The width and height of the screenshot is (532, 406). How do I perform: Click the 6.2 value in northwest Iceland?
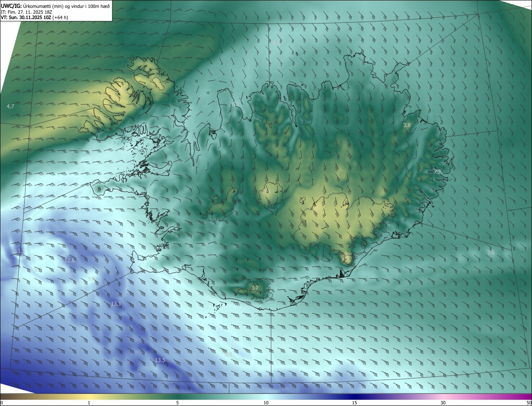pyautogui.click(x=235, y=105)
